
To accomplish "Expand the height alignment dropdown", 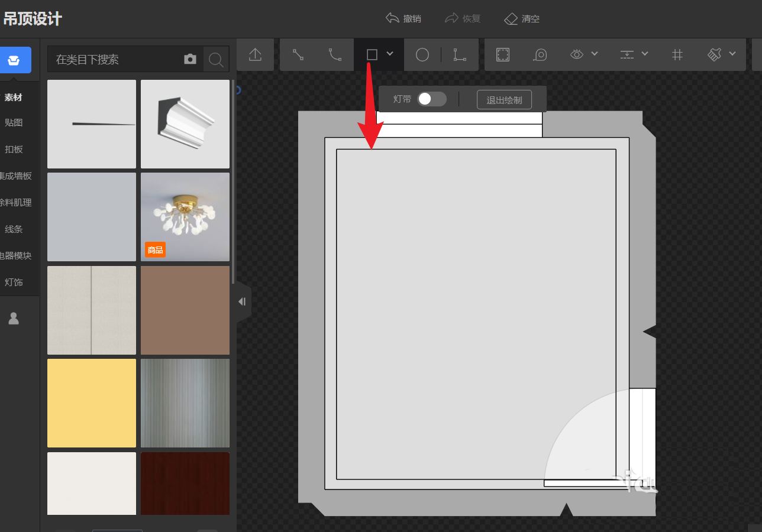I will (645, 54).
